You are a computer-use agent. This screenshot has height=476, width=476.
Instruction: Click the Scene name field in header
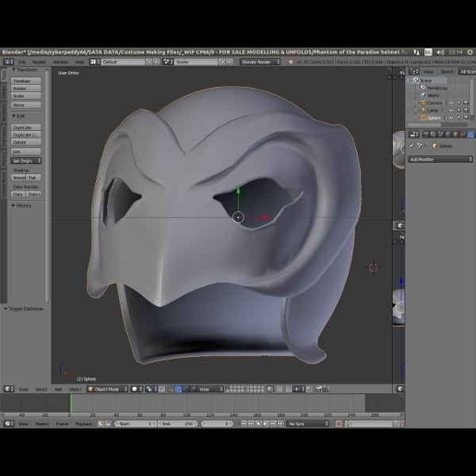pos(196,62)
